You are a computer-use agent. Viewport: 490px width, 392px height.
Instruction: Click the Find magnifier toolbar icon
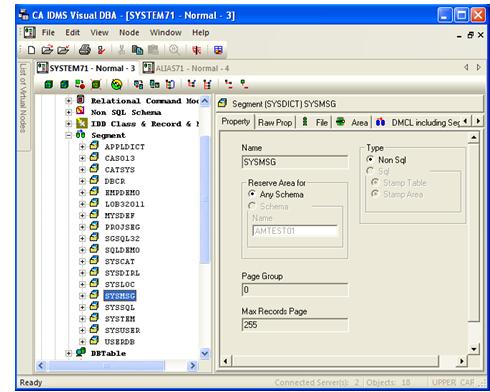(174, 50)
